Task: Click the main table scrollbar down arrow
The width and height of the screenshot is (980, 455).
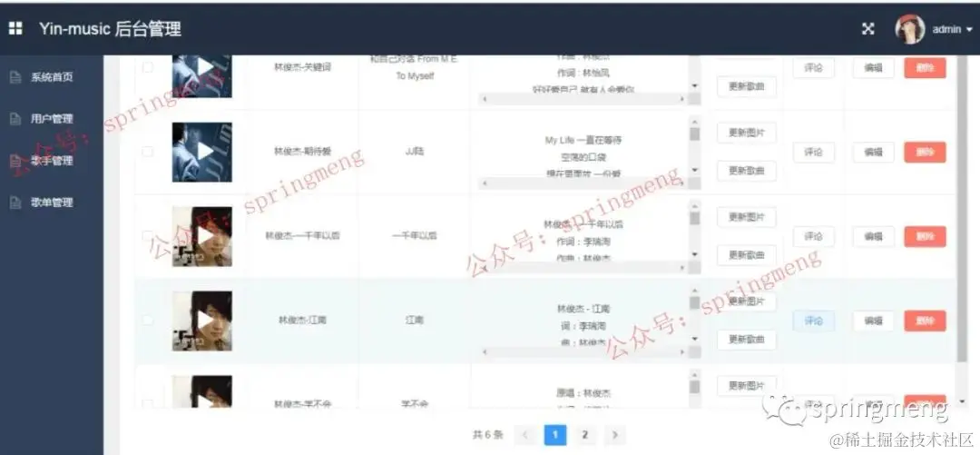Action: pyautogui.click(x=962, y=401)
